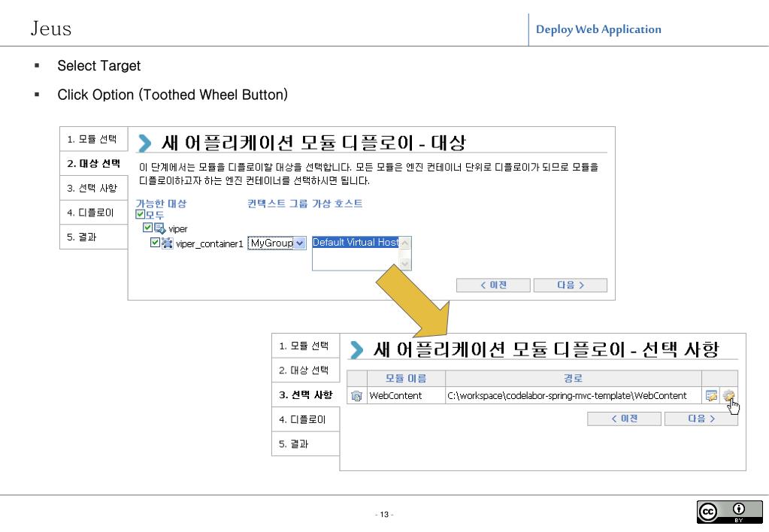
Task: Click the Jeus slide title
Action: [51, 29]
